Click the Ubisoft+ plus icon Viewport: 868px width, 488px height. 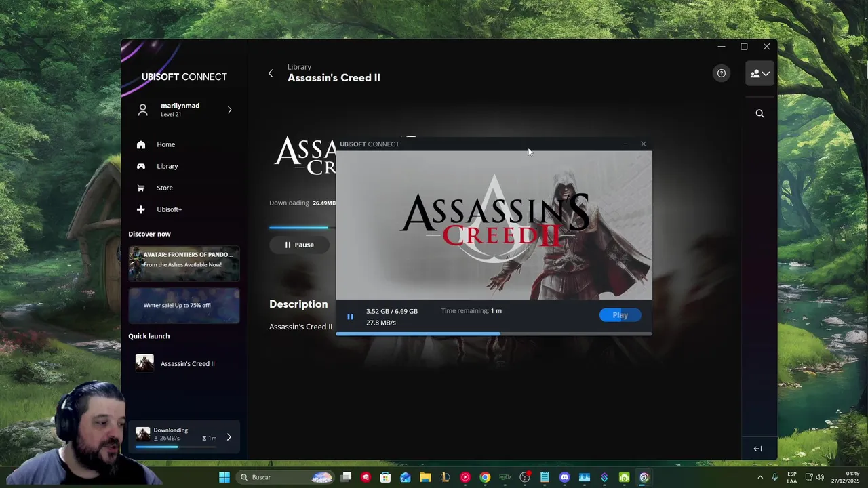pos(141,209)
